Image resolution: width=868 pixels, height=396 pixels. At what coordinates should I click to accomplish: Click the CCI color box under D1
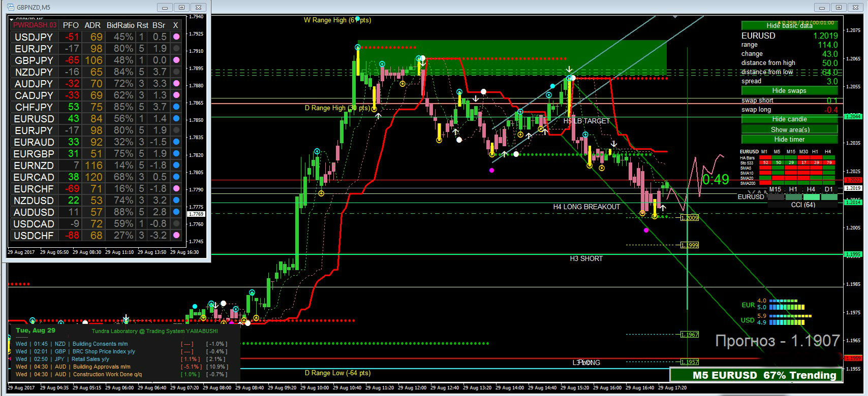[829, 197]
